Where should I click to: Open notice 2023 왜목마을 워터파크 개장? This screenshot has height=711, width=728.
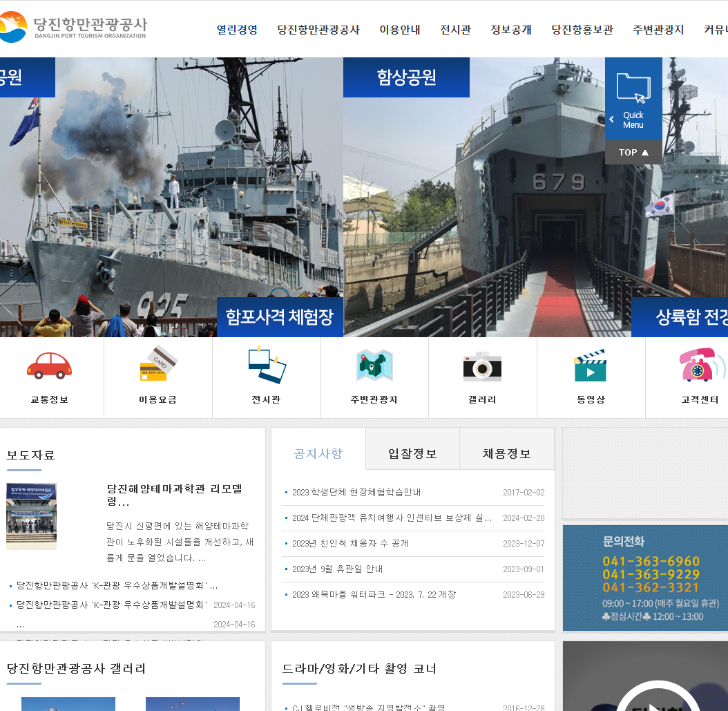(x=374, y=594)
